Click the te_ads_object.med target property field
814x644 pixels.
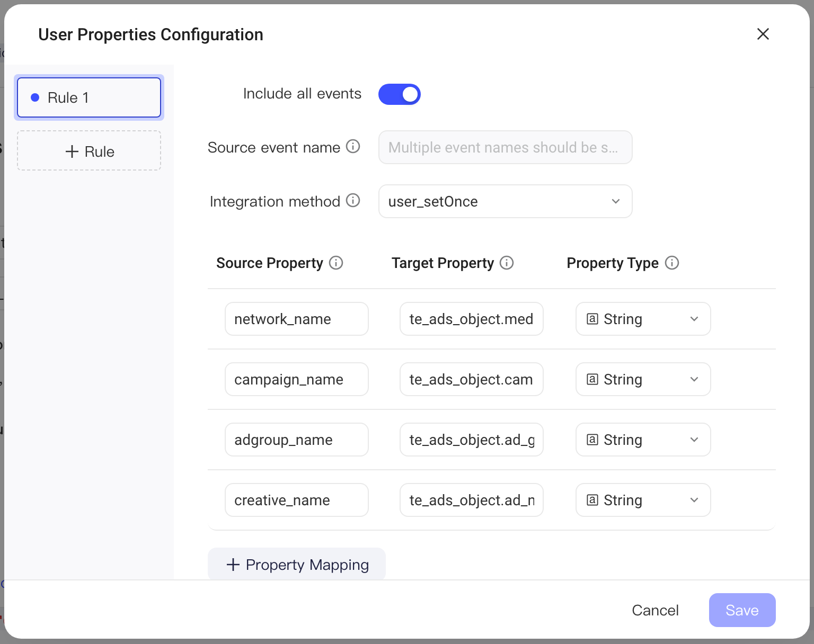click(472, 319)
